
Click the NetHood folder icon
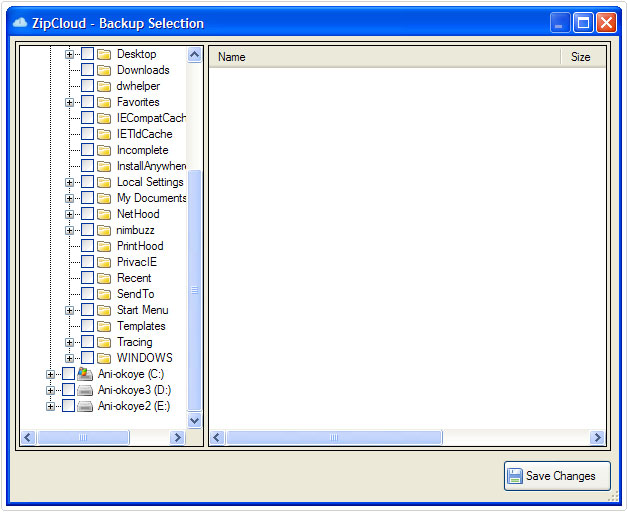pyautogui.click(x=104, y=214)
